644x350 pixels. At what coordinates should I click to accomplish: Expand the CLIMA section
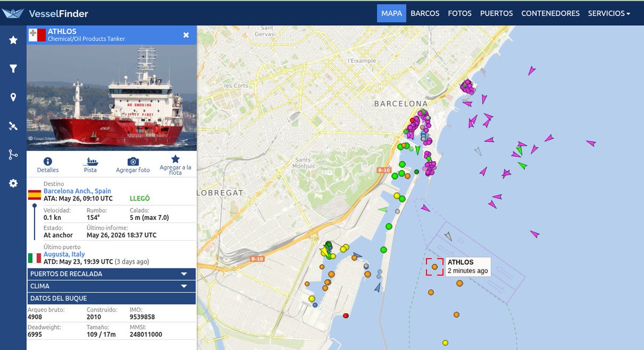click(112, 286)
